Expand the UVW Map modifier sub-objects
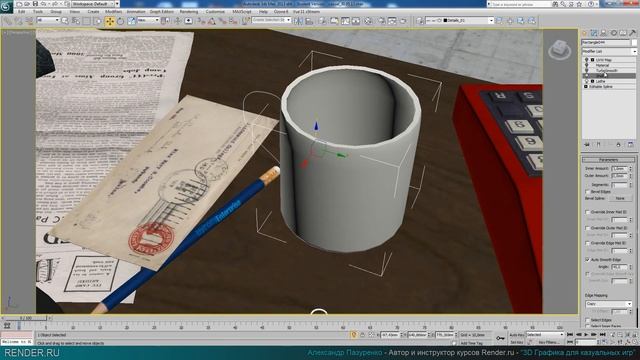The width and height of the screenshot is (640, 360). tap(592, 60)
